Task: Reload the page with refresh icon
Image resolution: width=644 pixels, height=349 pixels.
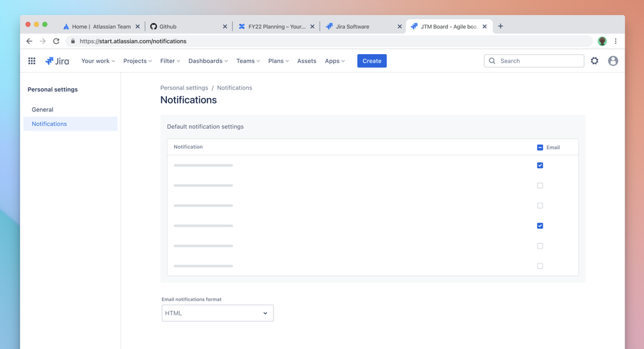Action: (x=56, y=41)
